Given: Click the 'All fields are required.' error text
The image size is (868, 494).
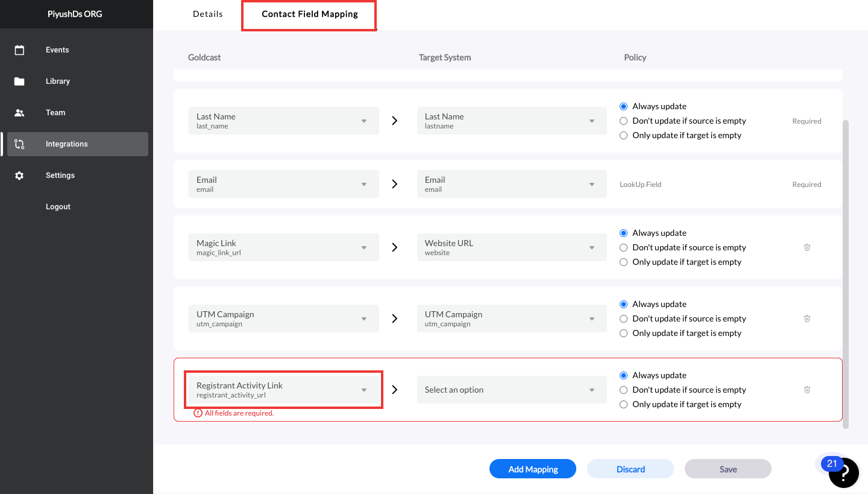Looking at the screenshot, I should tap(239, 413).
